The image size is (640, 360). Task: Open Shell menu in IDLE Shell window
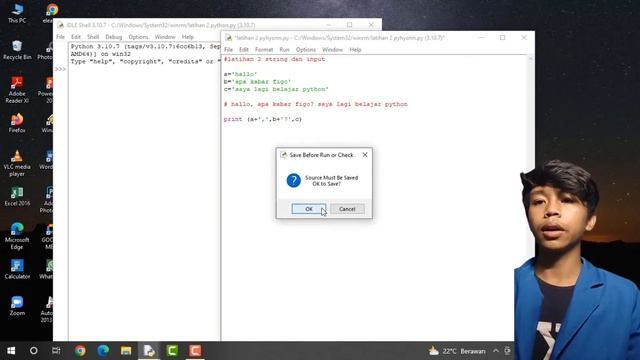point(93,37)
